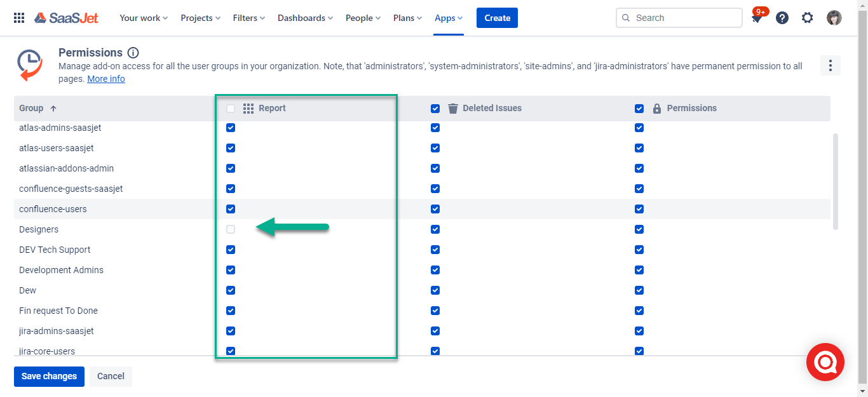Open the red chat support widget
868x397 pixels.
click(825, 362)
